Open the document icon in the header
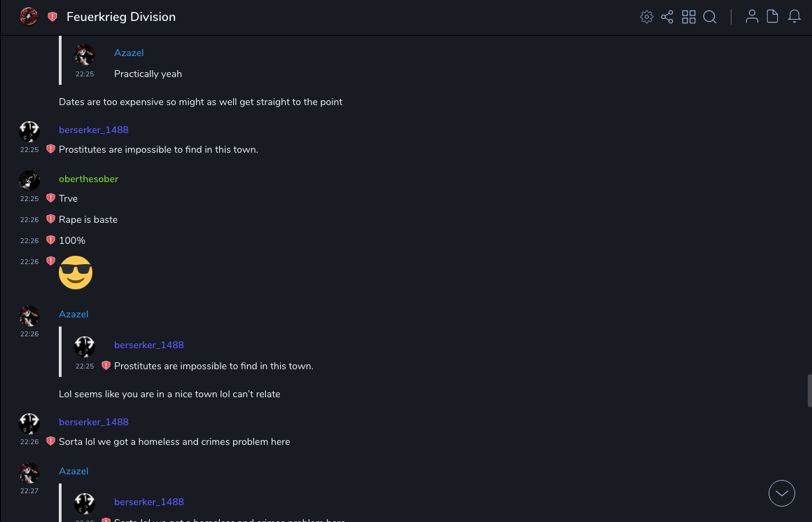Viewport: 812px width, 522px height. pos(773,17)
